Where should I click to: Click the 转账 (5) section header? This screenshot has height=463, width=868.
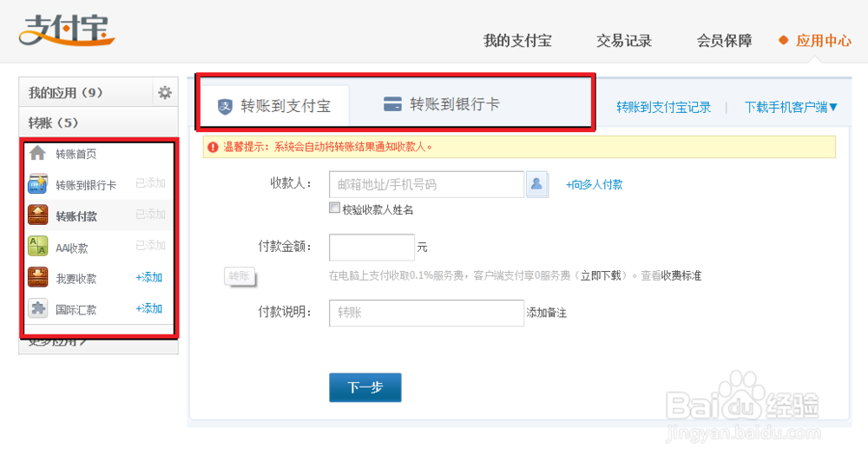pyautogui.click(x=53, y=122)
